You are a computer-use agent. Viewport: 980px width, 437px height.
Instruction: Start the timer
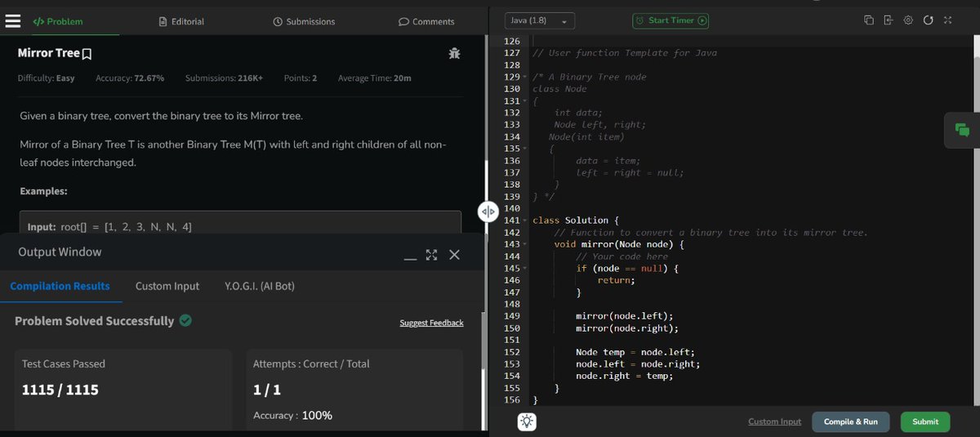(671, 20)
